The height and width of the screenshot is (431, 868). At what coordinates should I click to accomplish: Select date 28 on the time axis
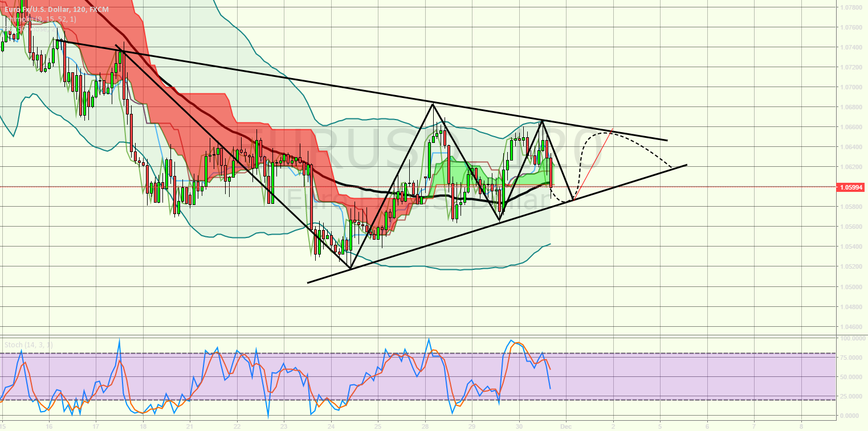pyautogui.click(x=425, y=425)
